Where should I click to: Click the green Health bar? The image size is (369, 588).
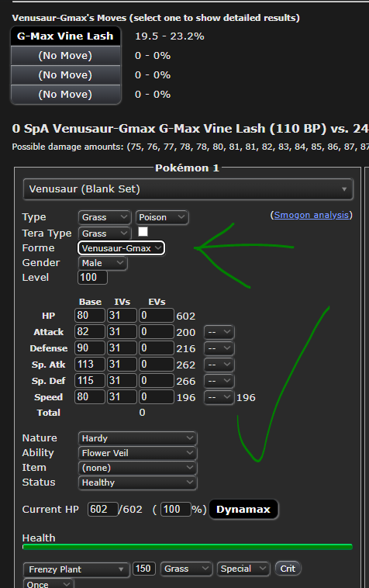point(188,547)
